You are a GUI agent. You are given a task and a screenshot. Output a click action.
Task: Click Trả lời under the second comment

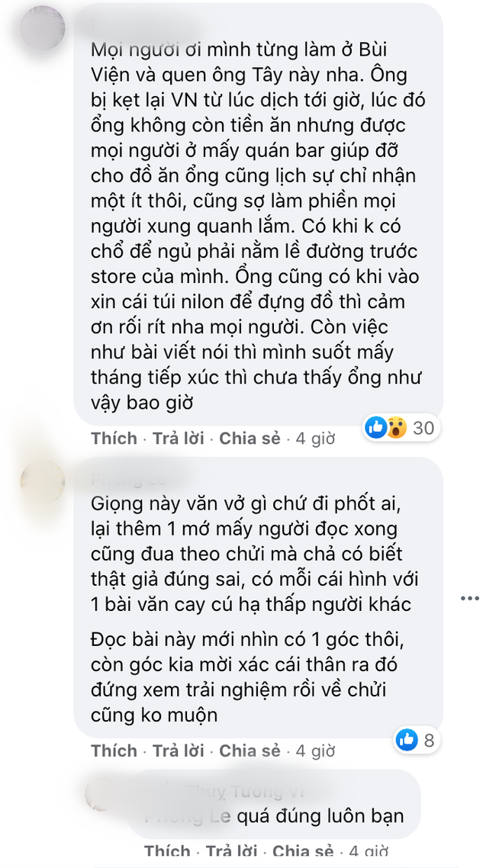179,751
